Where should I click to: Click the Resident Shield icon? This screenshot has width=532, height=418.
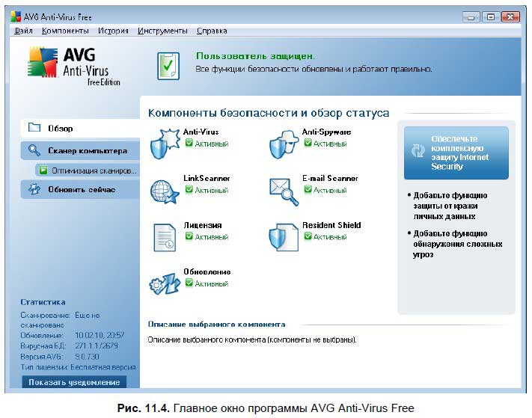pos(284,237)
